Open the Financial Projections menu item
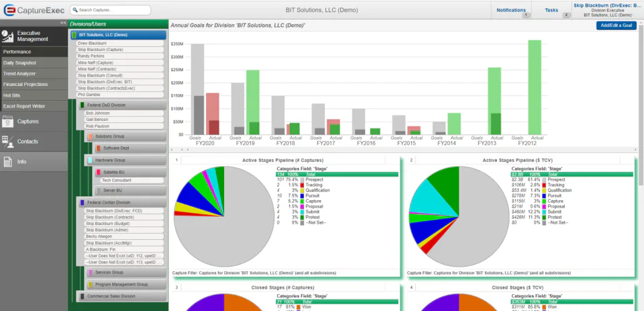 coord(34,85)
